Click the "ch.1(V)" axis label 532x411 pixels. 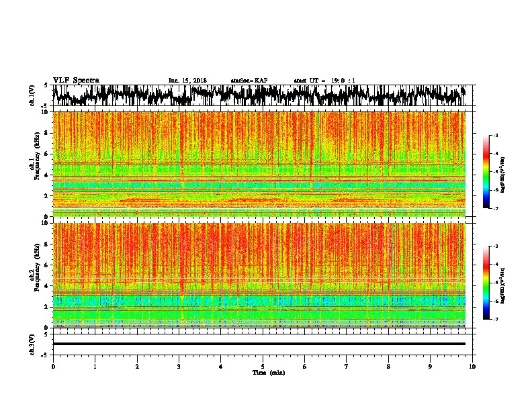point(32,95)
